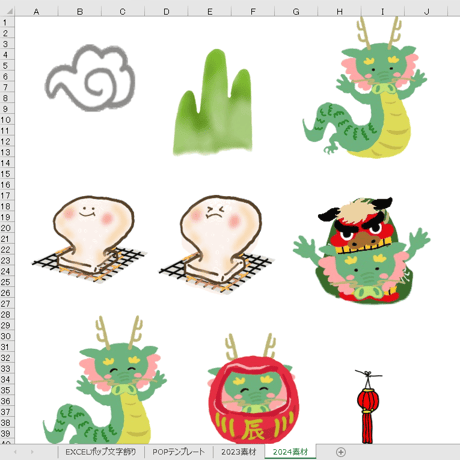Viewport: 460px width, 460px height.
Task: Select the dragon wearing lion dance mask
Action: click(362, 250)
